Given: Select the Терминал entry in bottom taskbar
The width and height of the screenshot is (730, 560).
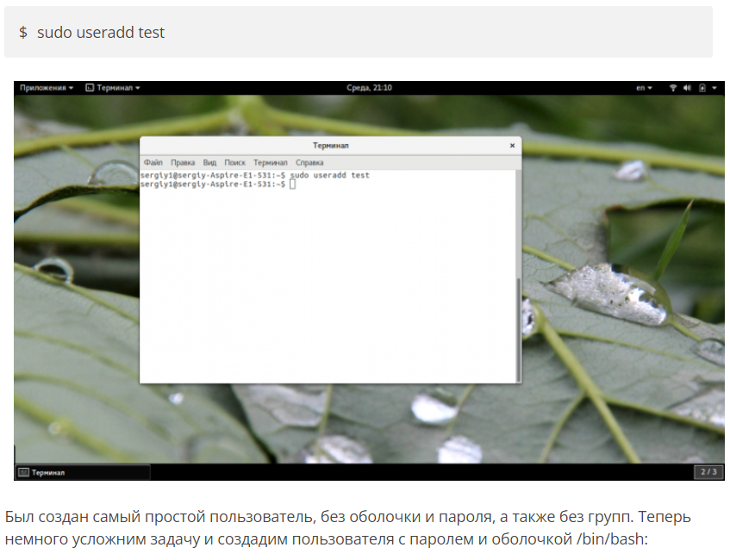Looking at the screenshot, I should 83,472.
